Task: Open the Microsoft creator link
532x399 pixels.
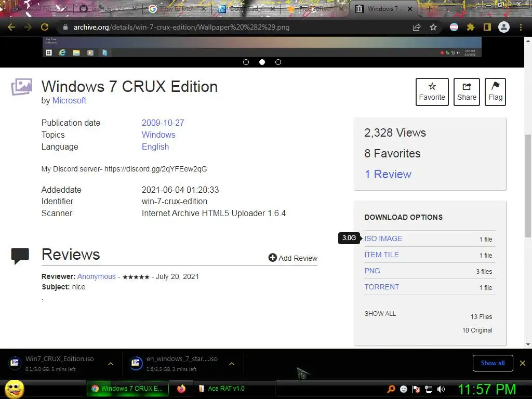Action: pyautogui.click(x=69, y=101)
